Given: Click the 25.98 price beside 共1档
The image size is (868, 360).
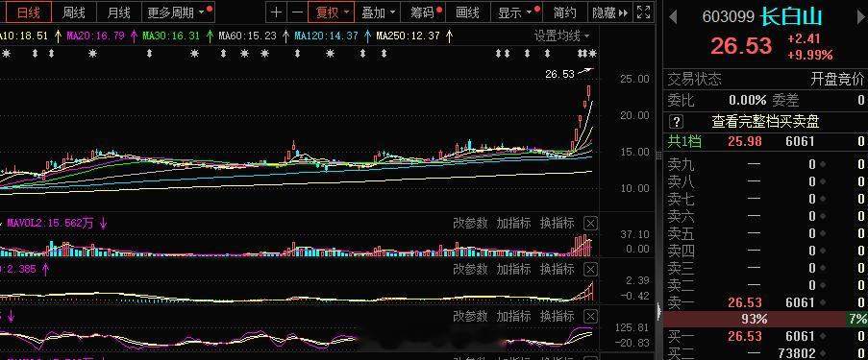Looking at the screenshot, I should (x=745, y=141).
